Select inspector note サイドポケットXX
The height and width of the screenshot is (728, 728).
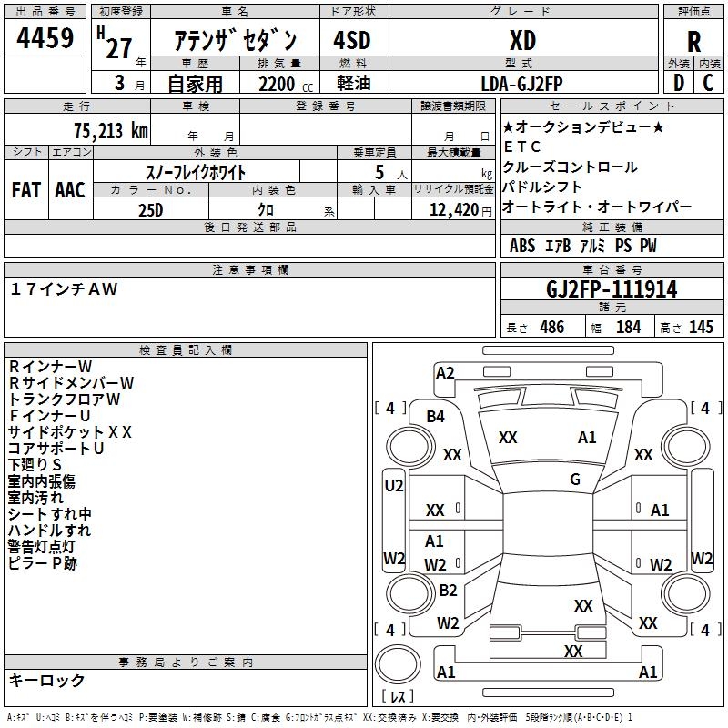click(x=70, y=431)
